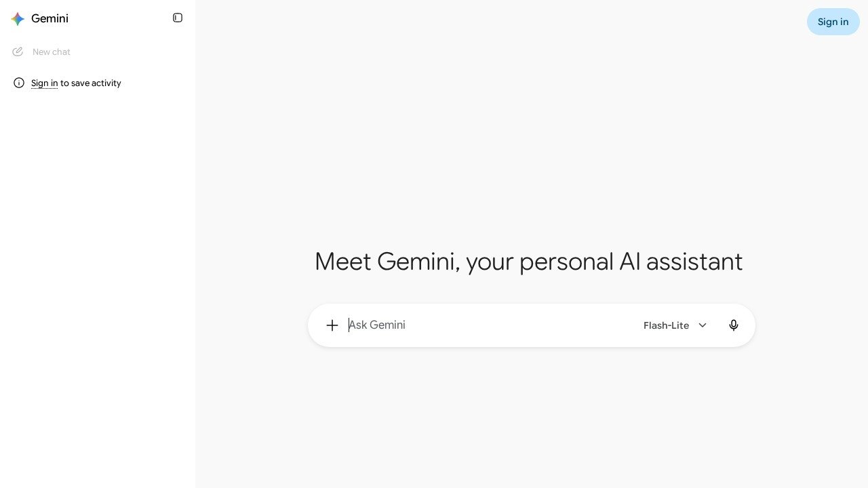The image size is (868, 488).
Task: Click the plus icon to add files
Action: pos(332,325)
